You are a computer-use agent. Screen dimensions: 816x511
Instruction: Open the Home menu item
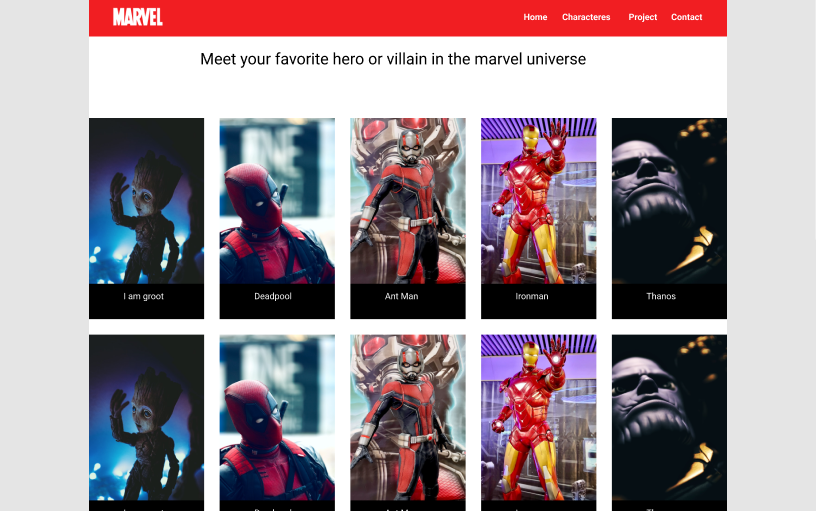535,17
